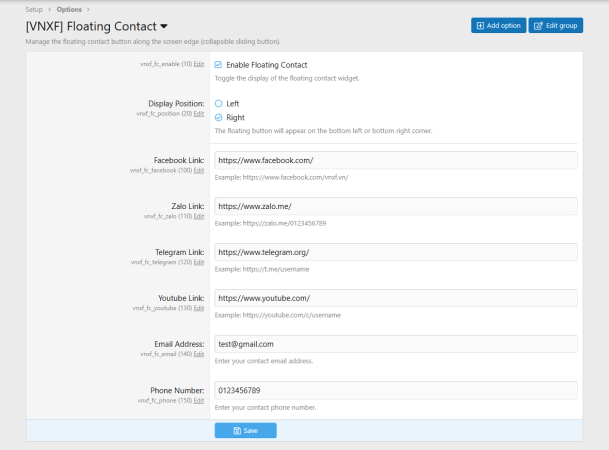Click the 'Display Position:' label text

point(176,104)
